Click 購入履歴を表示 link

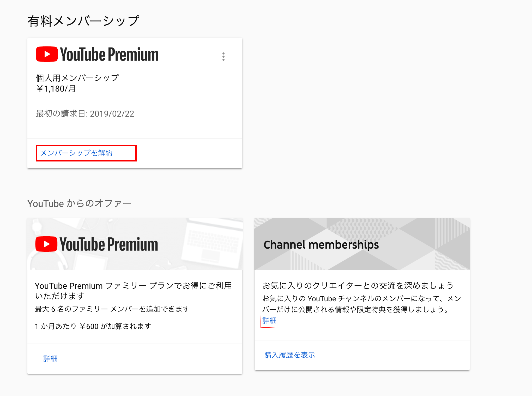tap(290, 355)
